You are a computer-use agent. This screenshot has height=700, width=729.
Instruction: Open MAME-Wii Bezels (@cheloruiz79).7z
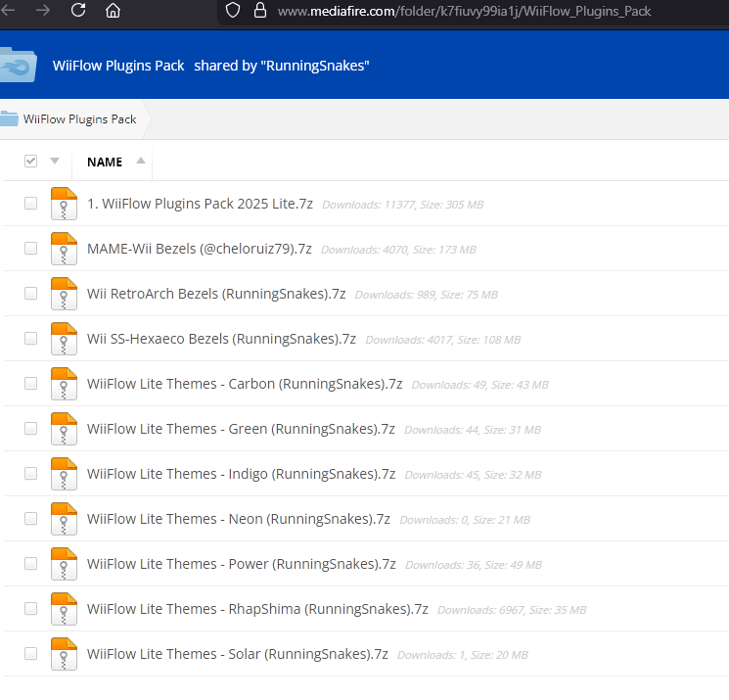click(200, 249)
